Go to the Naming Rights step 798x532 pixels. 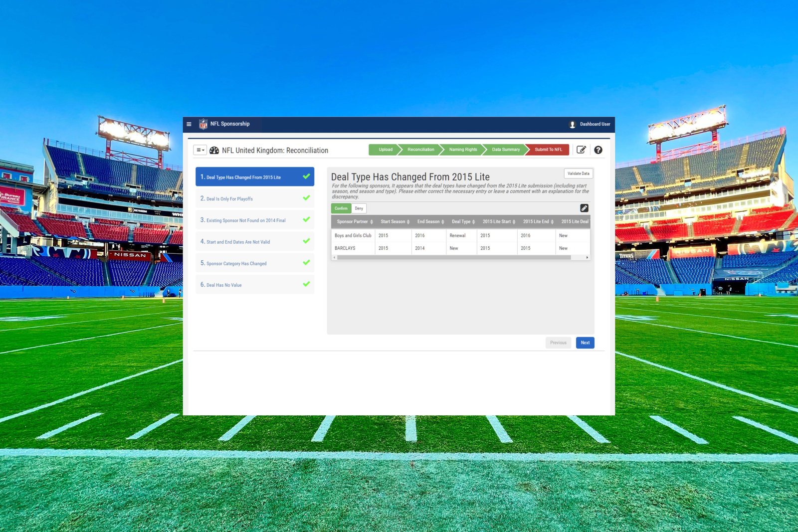[x=463, y=150]
